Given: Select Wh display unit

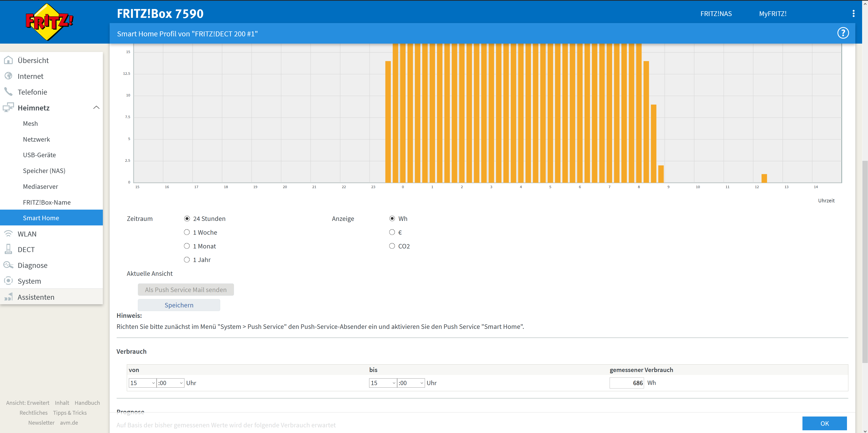Looking at the screenshot, I should pos(392,218).
